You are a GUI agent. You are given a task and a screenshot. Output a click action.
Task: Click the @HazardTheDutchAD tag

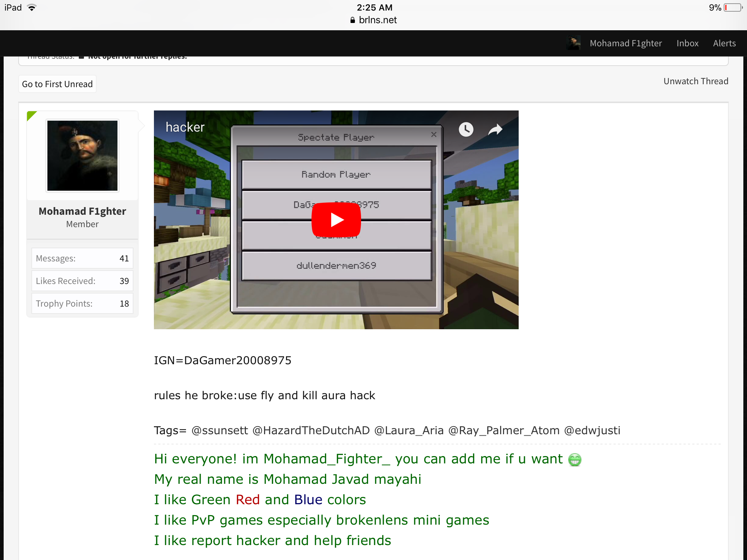[311, 431]
